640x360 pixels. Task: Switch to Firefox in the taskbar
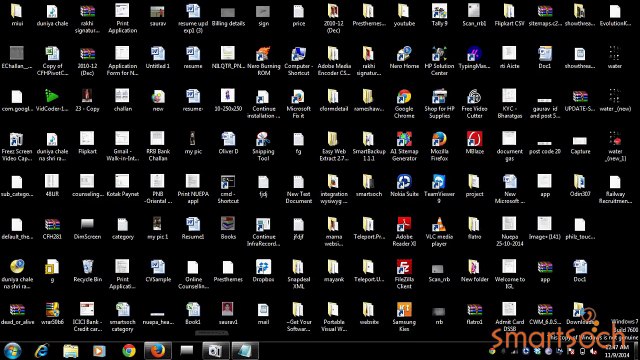coord(158,351)
